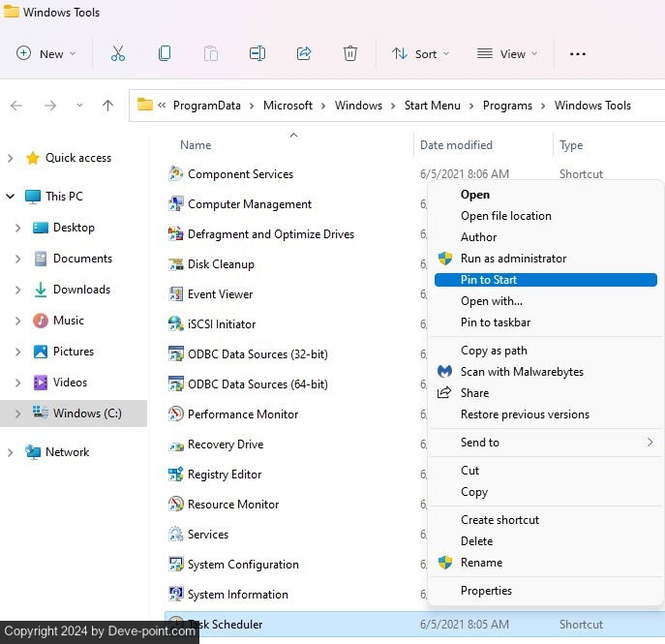
Task: Select the Event Viewer shortcut
Action: [220, 294]
